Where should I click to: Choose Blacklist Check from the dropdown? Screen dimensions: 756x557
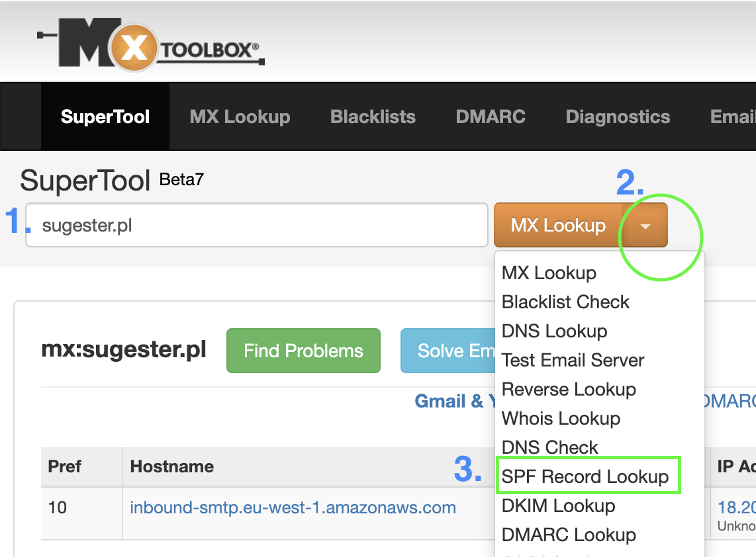click(x=565, y=302)
